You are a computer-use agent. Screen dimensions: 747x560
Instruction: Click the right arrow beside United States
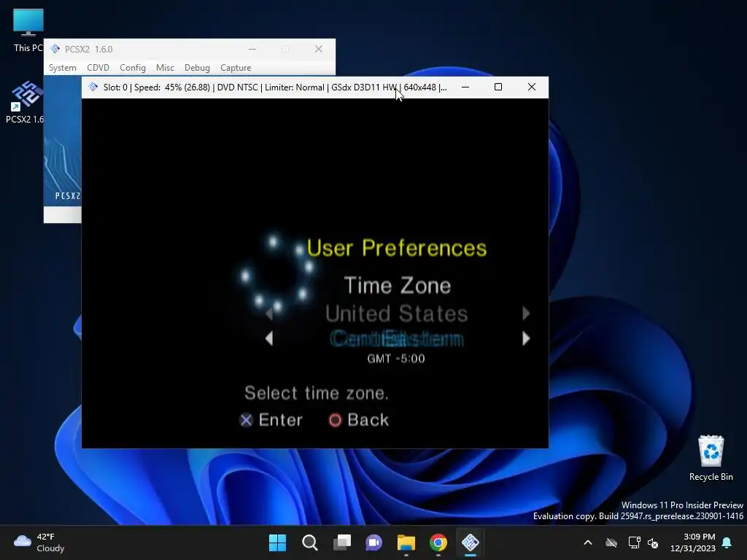pyautogui.click(x=526, y=314)
